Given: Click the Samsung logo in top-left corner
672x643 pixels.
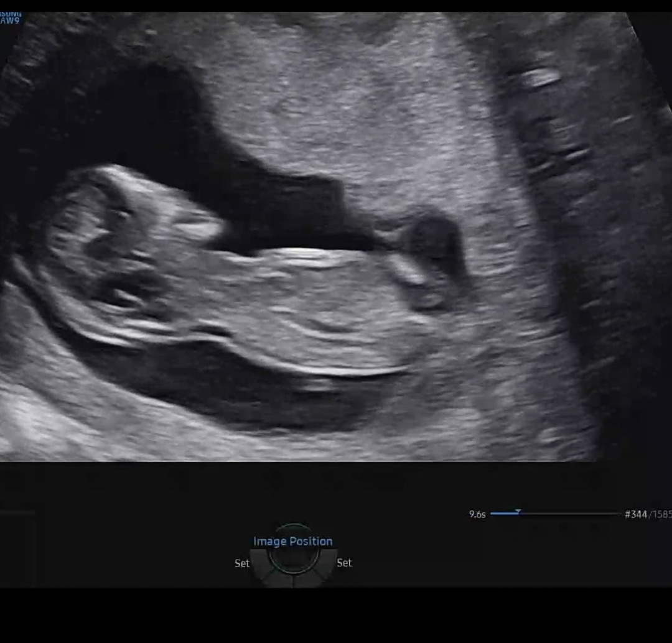Looking at the screenshot, I should click(11, 17).
